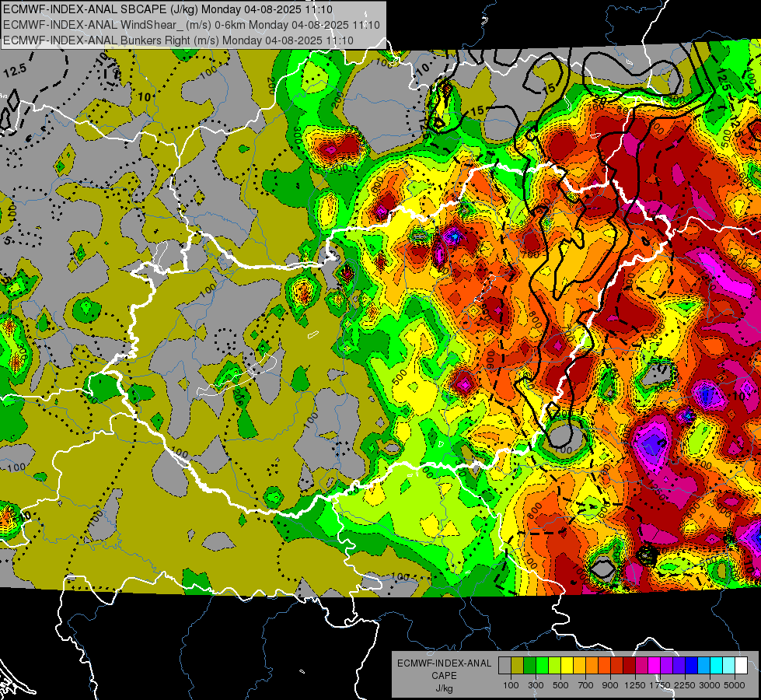Click the legend scale label 2250
Image resolution: width=761 pixels, height=700 pixels.
click(685, 685)
